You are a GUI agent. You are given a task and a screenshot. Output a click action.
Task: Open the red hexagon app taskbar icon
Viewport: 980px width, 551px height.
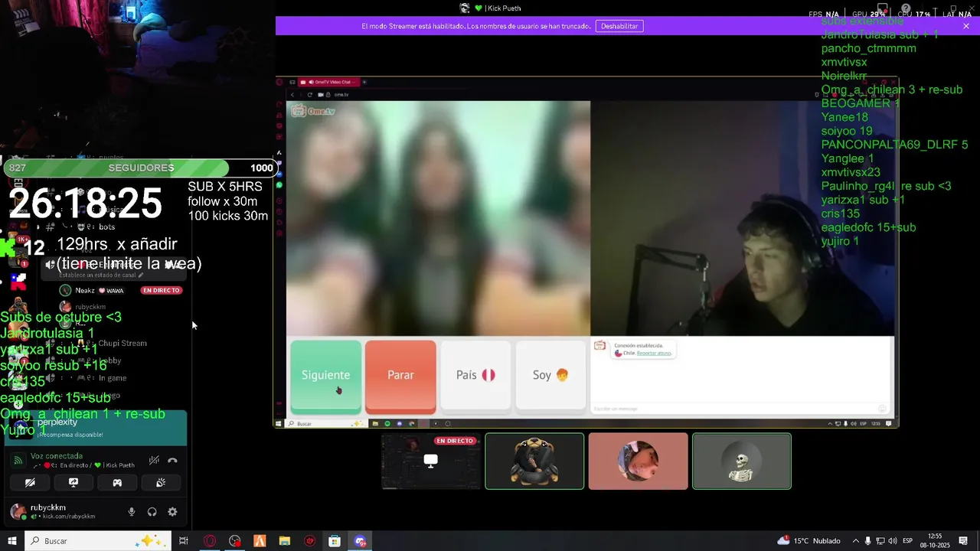click(x=310, y=541)
